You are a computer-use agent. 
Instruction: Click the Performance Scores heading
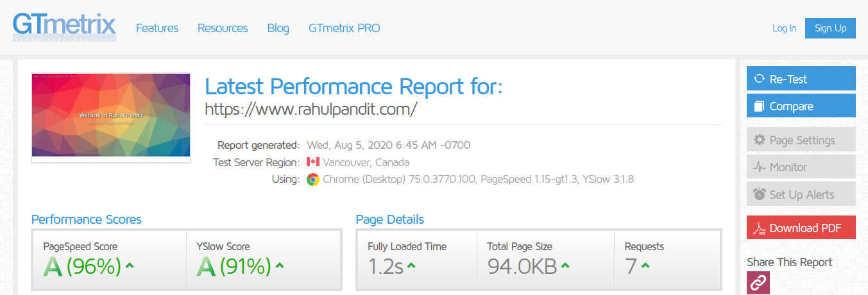click(87, 219)
